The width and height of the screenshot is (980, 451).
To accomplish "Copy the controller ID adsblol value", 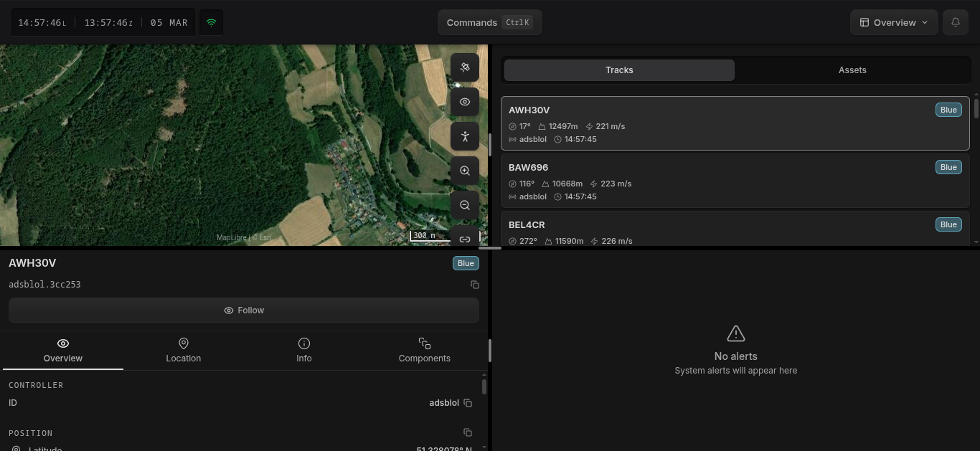I will (468, 403).
